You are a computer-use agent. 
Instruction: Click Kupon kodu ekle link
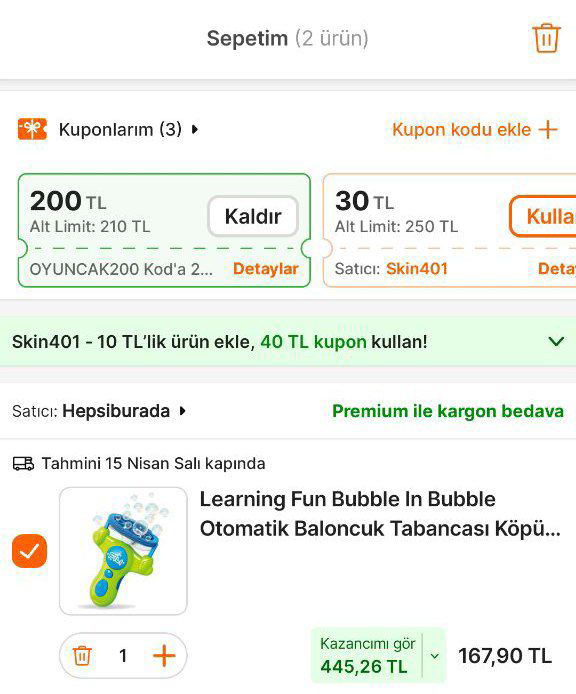pyautogui.click(x=461, y=130)
